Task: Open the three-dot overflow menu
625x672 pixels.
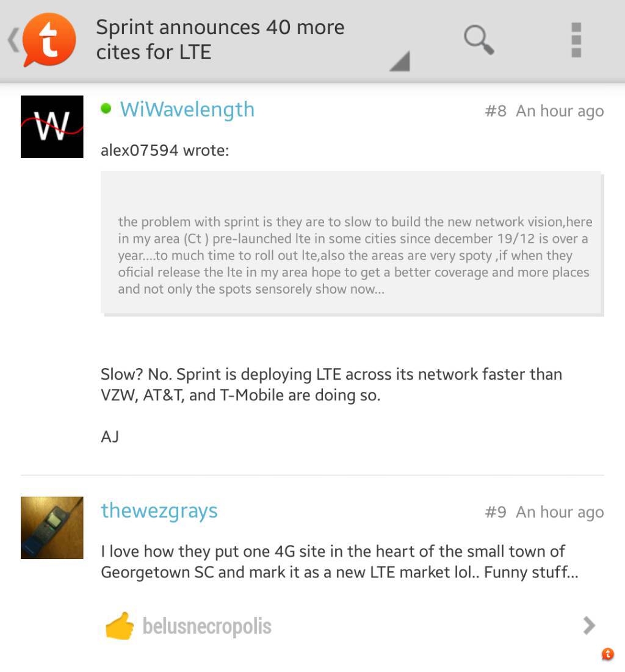Action: click(x=576, y=40)
